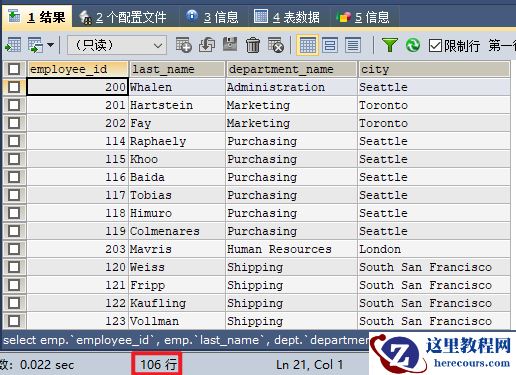
Task: Open the 3 信息 tab
Action: [212, 17]
